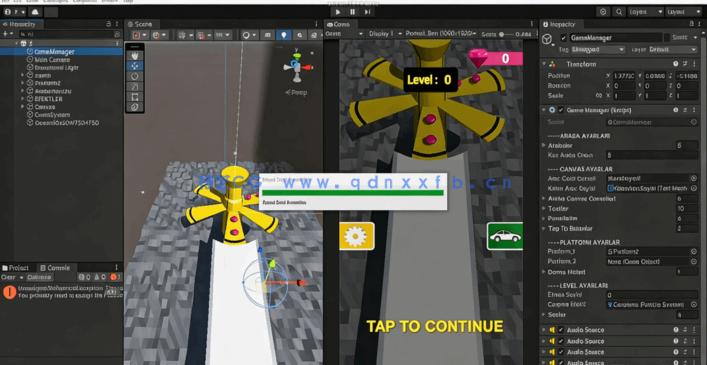
Task: Click object picker for Carpma Efekti field
Action: click(x=693, y=305)
